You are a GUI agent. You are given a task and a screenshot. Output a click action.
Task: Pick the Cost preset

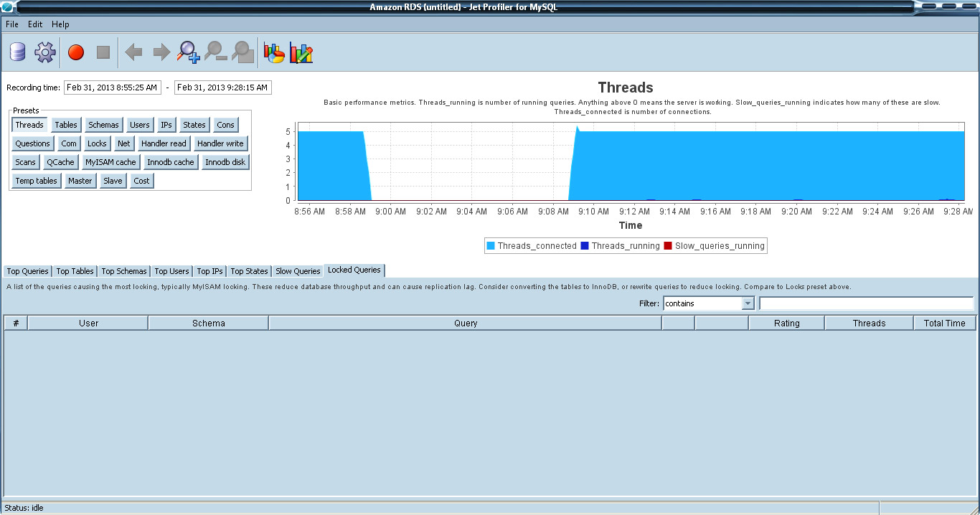click(x=142, y=181)
